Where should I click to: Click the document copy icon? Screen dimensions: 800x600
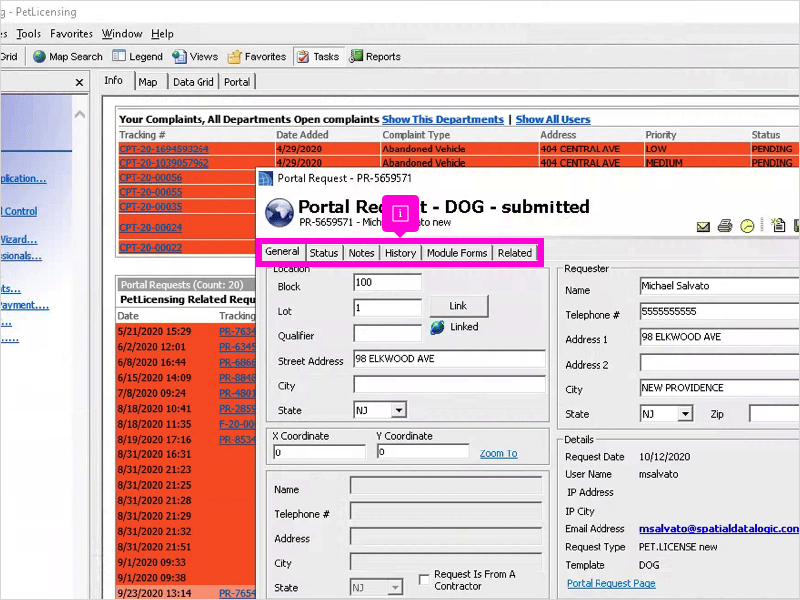pos(778,225)
